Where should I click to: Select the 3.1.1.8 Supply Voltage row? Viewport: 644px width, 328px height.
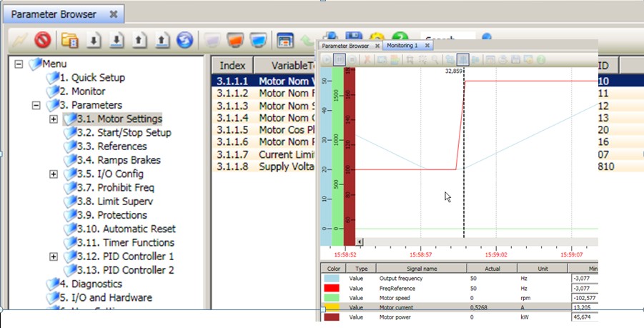(264, 167)
